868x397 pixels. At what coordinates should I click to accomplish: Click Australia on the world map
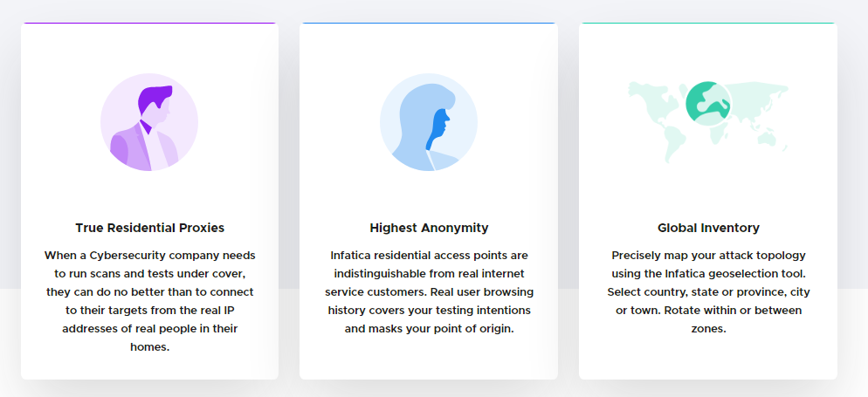coord(766,138)
